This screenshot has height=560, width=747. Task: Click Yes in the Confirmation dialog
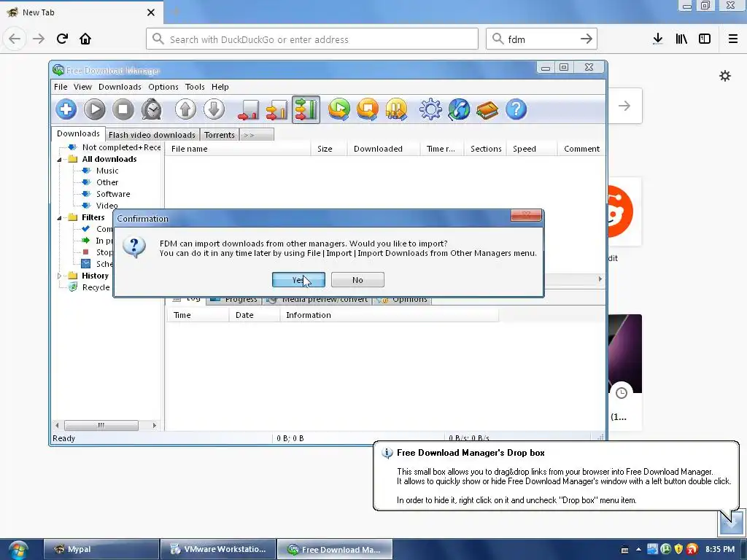(x=298, y=280)
